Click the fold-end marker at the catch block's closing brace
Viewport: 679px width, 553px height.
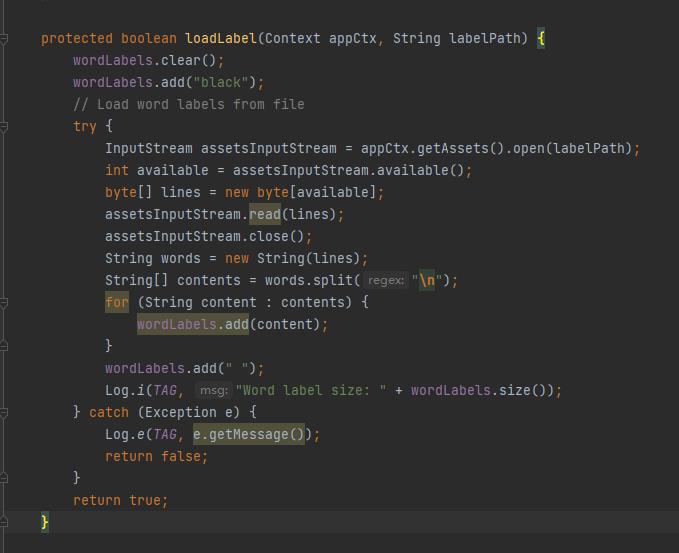[x=4, y=478]
